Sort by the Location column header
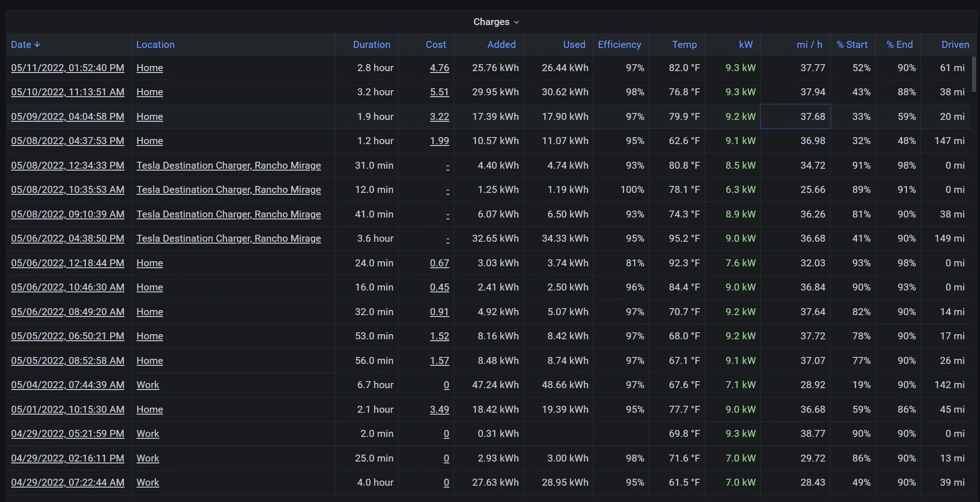 point(155,45)
